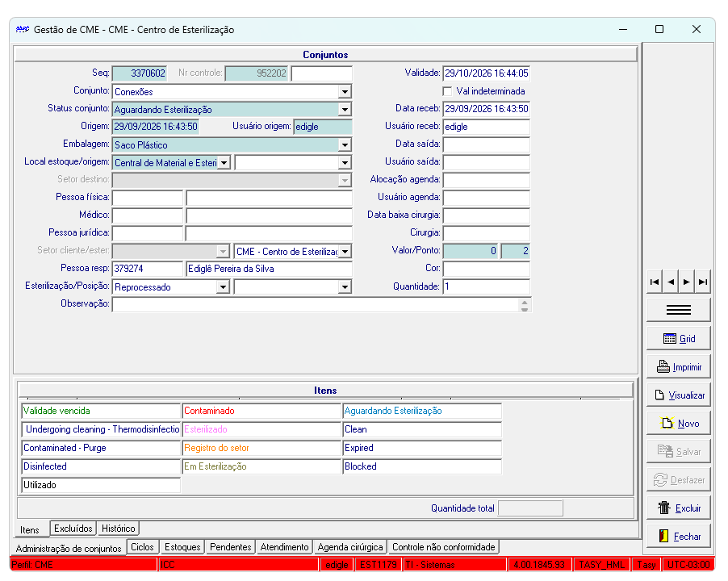Create a new record with Novo
This screenshot has height=581, width=728.
coord(678,423)
